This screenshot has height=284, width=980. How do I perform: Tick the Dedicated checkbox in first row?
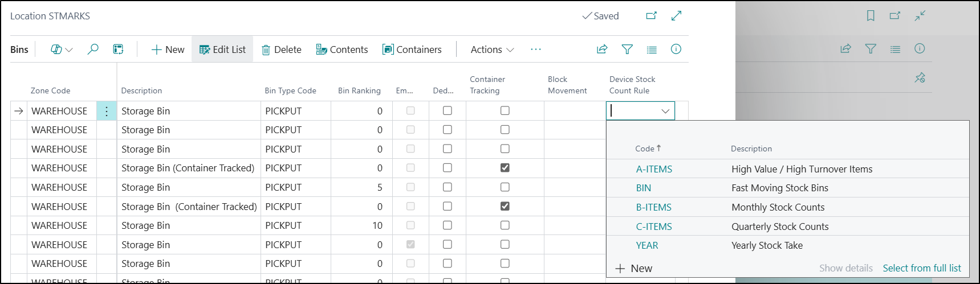448,111
